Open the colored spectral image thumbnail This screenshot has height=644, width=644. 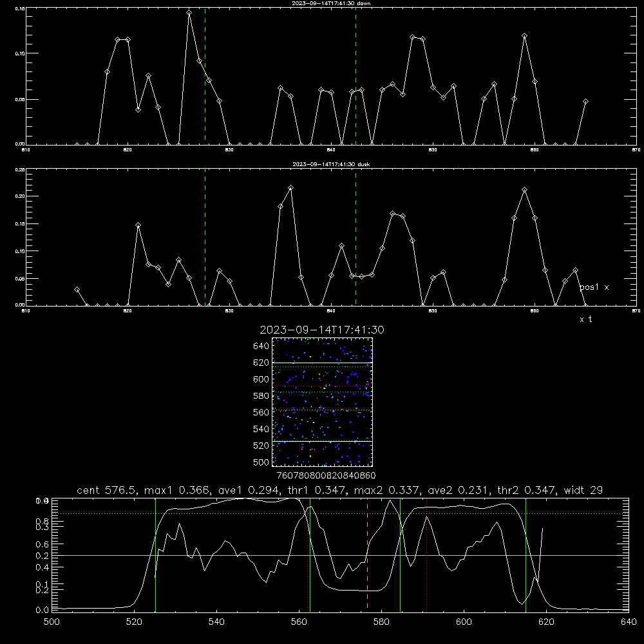click(323, 402)
